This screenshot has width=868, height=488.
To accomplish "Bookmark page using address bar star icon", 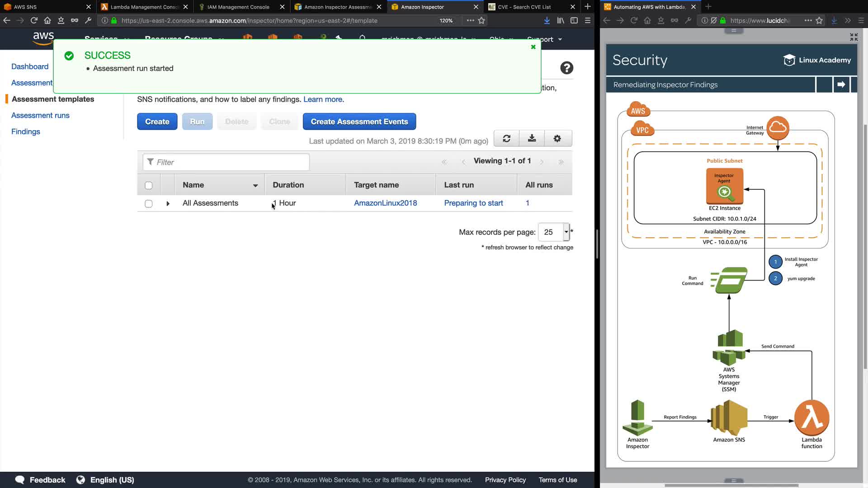I will (x=481, y=20).
